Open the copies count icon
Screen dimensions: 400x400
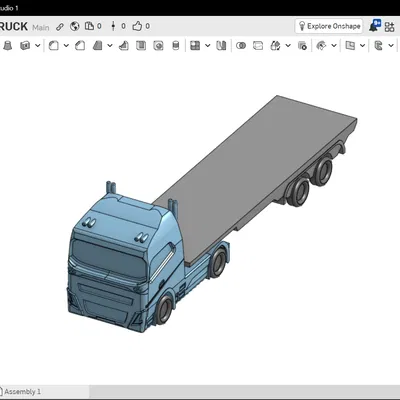(89, 26)
